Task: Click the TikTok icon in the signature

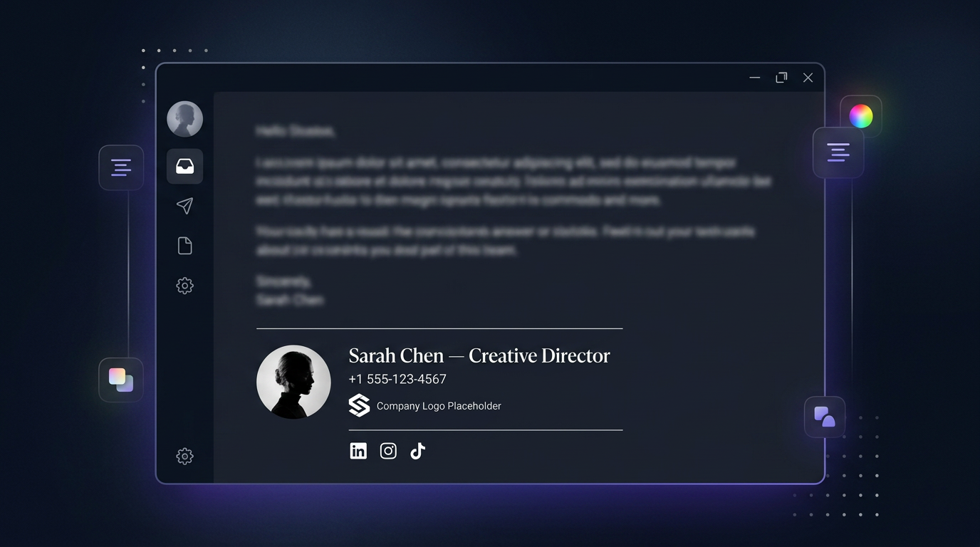Action: [417, 450]
